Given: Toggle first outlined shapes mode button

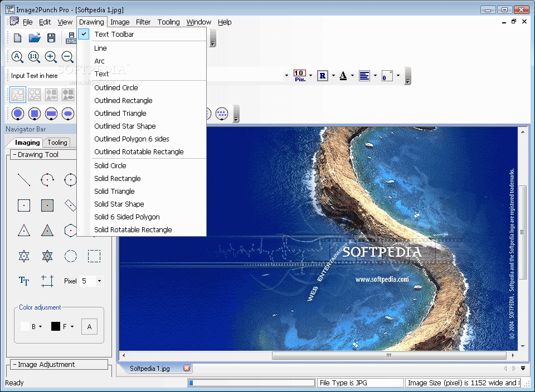Looking at the screenshot, I should [x=18, y=95].
